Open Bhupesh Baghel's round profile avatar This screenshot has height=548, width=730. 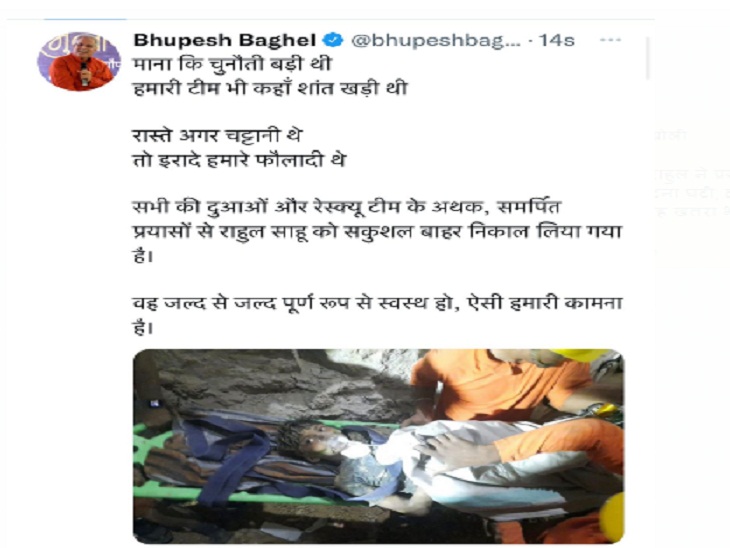pyautogui.click(x=79, y=61)
